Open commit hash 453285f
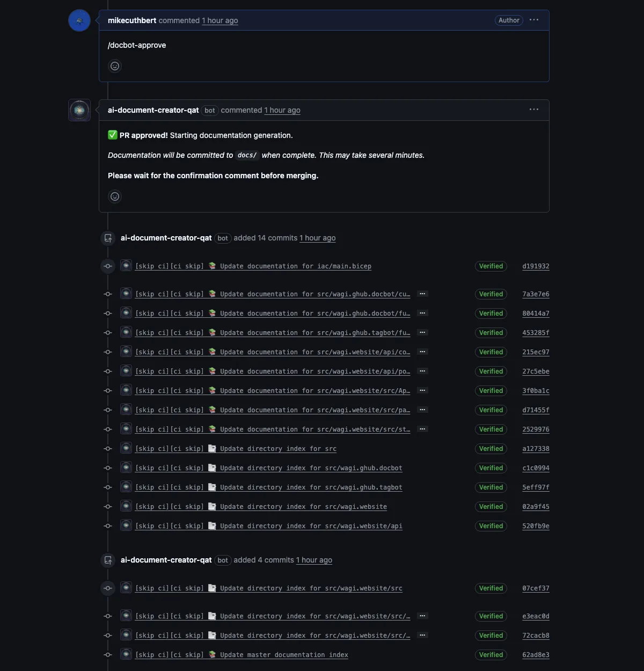Screen dimensions: 644x671 tap(536, 333)
